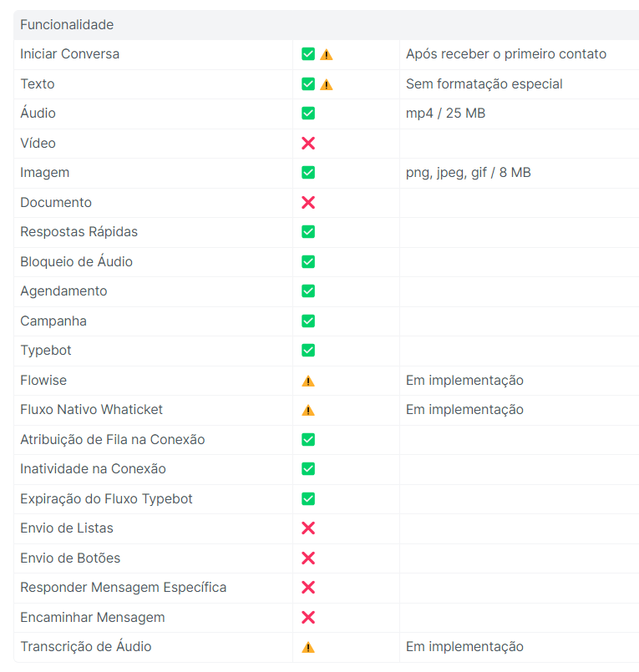Click the warning icon next to Flowise
639x672 pixels.
tap(308, 381)
